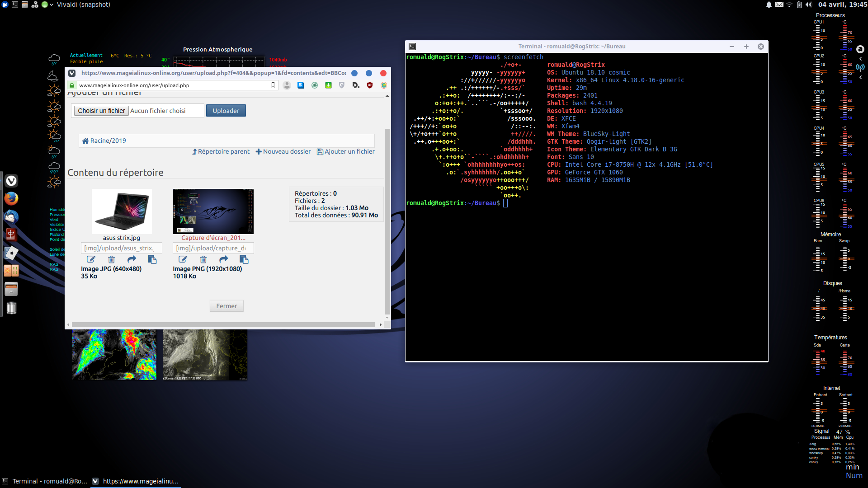Launch Thunderbird from the left dock
Image resolution: width=868 pixels, height=488 pixels.
click(x=11, y=217)
